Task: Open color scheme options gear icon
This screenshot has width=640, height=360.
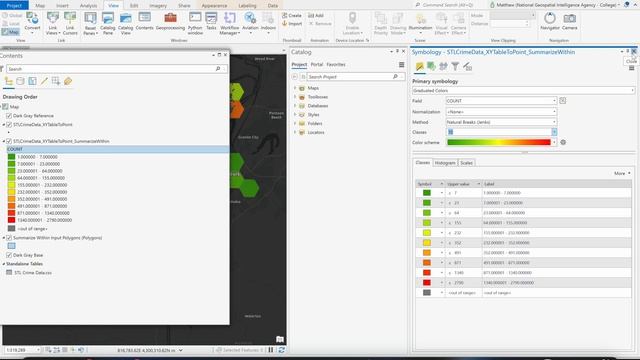Action: 563,142
